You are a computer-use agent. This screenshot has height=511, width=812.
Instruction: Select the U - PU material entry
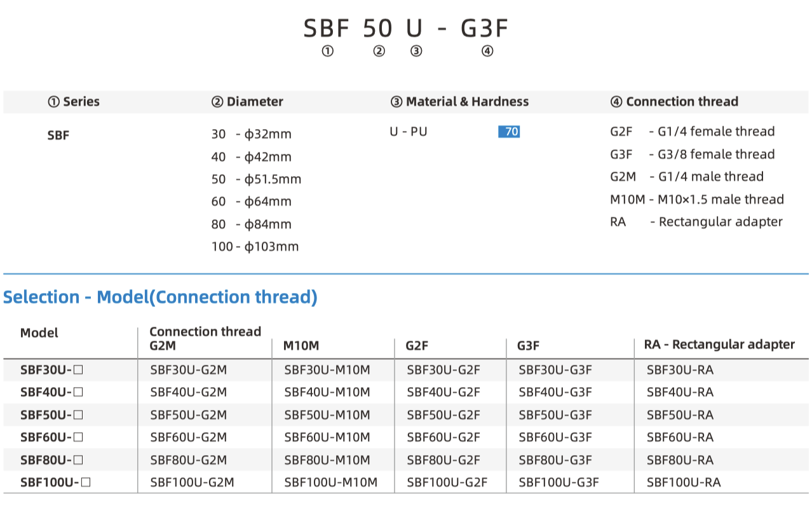[409, 132]
